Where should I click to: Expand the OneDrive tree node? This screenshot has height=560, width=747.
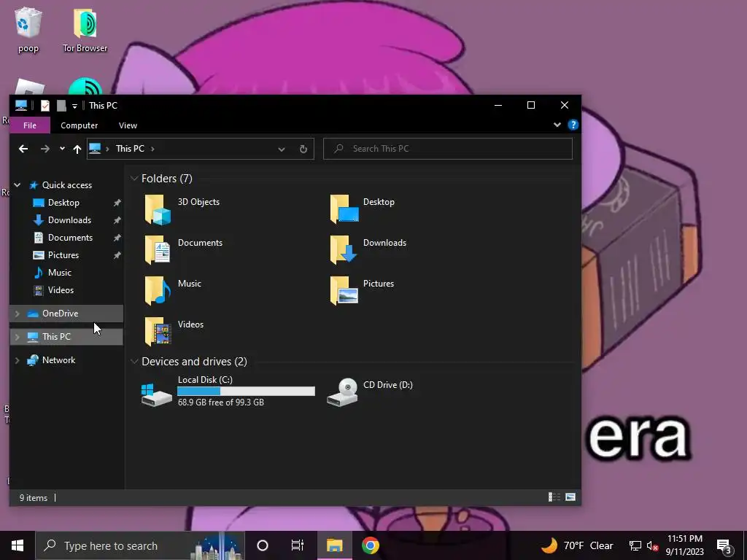18,314
